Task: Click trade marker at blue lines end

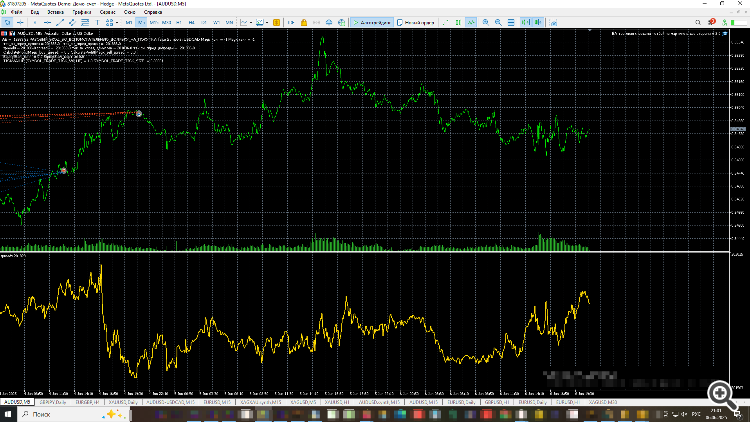Action: click(x=63, y=171)
